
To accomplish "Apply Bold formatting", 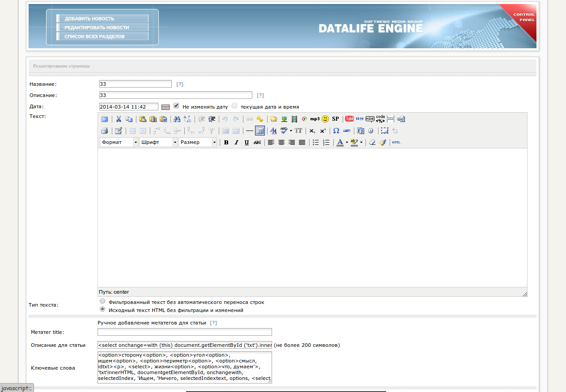I will [226, 143].
